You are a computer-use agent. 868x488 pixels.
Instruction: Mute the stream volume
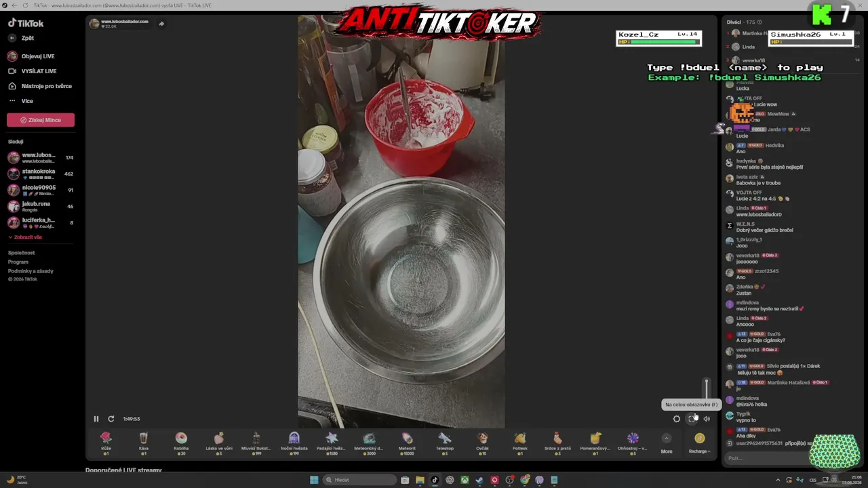point(707,419)
